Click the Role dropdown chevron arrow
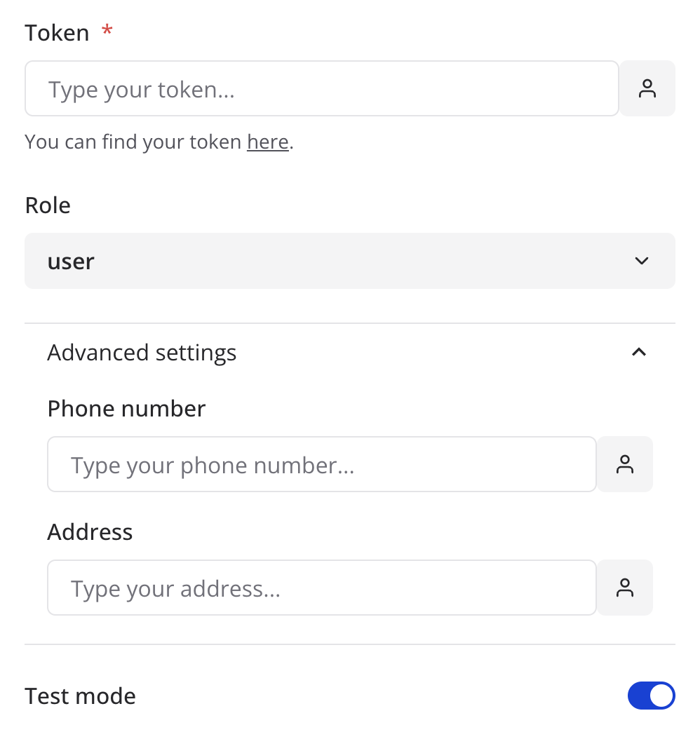This screenshot has height=732, width=700. tap(641, 261)
